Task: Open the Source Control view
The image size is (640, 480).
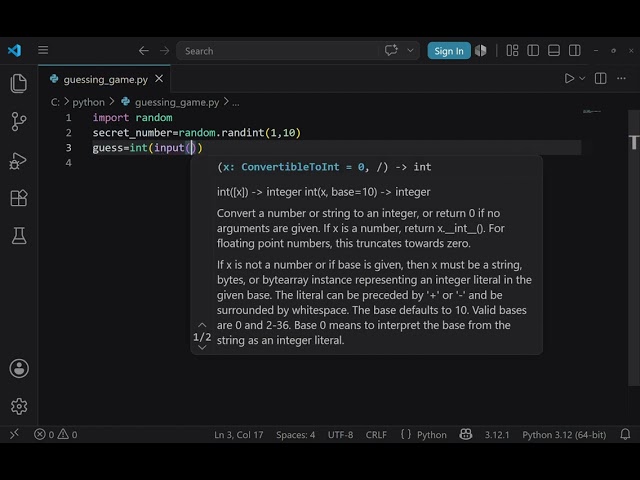Action: [19, 122]
